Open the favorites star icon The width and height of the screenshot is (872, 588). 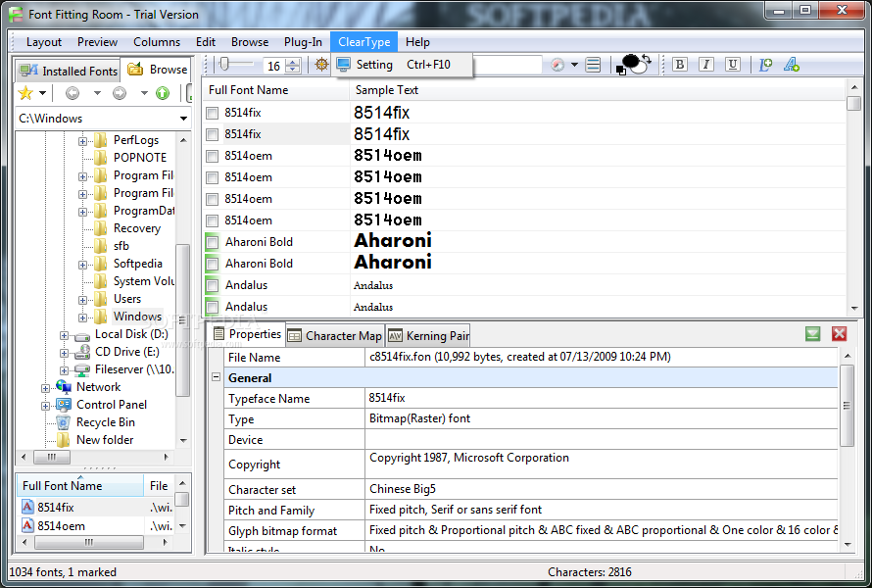click(25, 93)
